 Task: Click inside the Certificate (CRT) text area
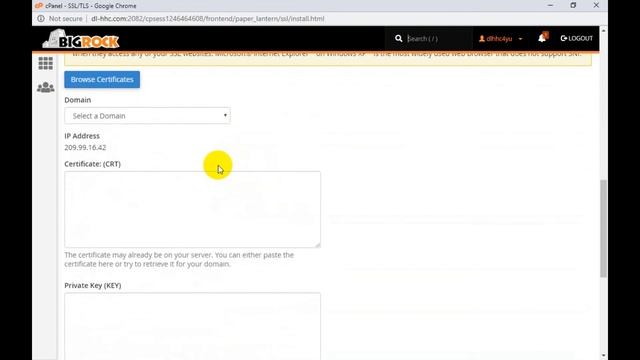coord(192,209)
